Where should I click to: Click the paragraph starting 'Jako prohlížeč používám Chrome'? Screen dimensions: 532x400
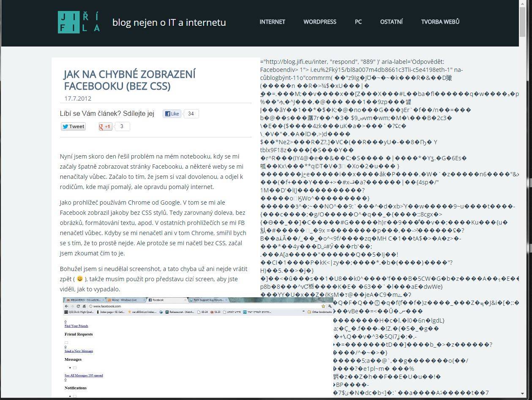coord(153,228)
